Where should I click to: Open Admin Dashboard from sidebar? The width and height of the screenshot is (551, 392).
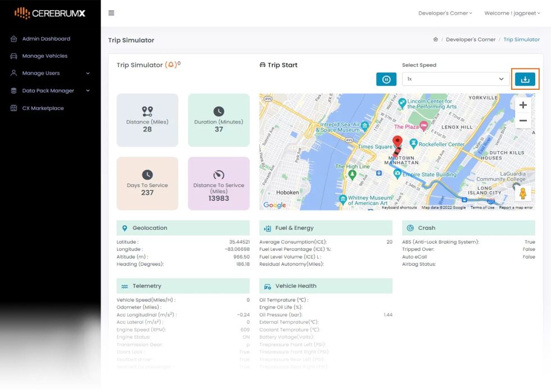pyautogui.click(x=46, y=39)
